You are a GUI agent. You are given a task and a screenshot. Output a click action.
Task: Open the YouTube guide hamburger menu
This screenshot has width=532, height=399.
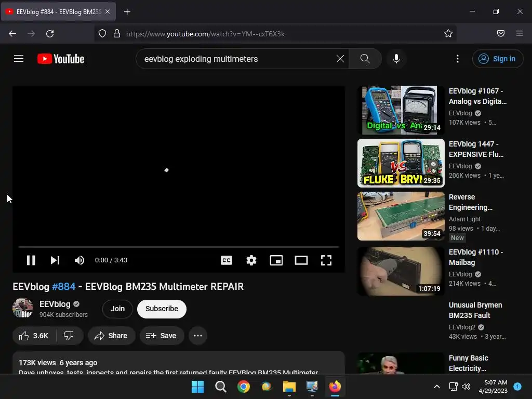(19, 59)
